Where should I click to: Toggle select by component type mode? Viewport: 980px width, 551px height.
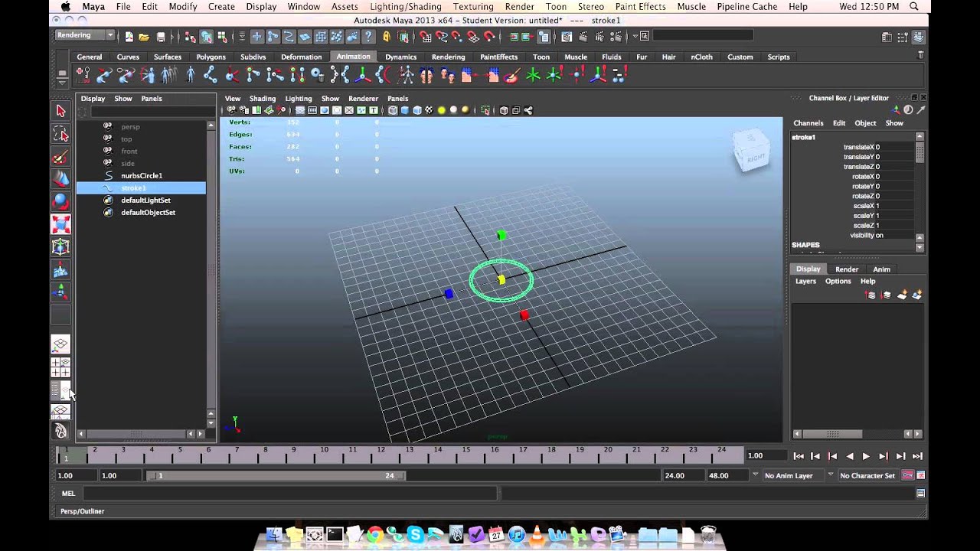[222, 36]
